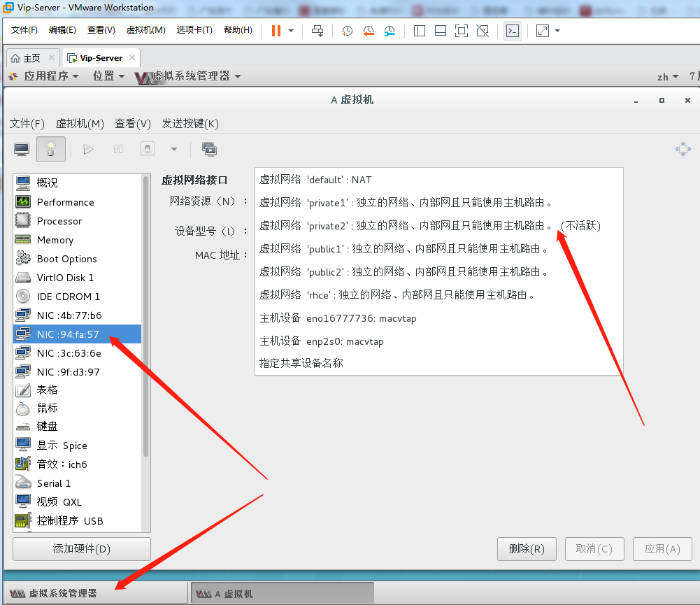Open VMware 查看(V) menu
Viewport: 700px width, 605px height.
click(x=101, y=30)
